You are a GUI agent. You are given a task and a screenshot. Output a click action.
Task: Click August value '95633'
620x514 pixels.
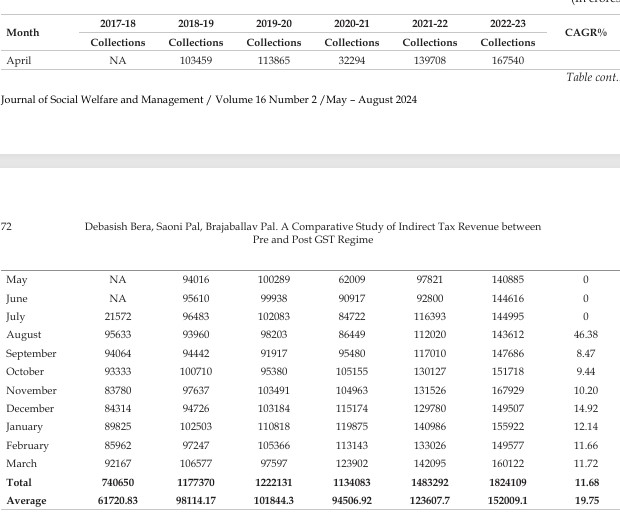(x=118, y=335)
